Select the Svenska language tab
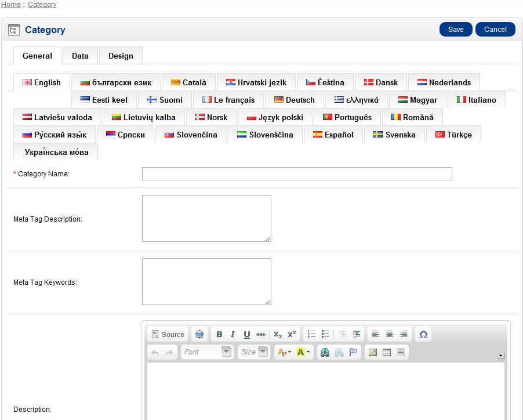Screen dimensions: 523x420 395,135
